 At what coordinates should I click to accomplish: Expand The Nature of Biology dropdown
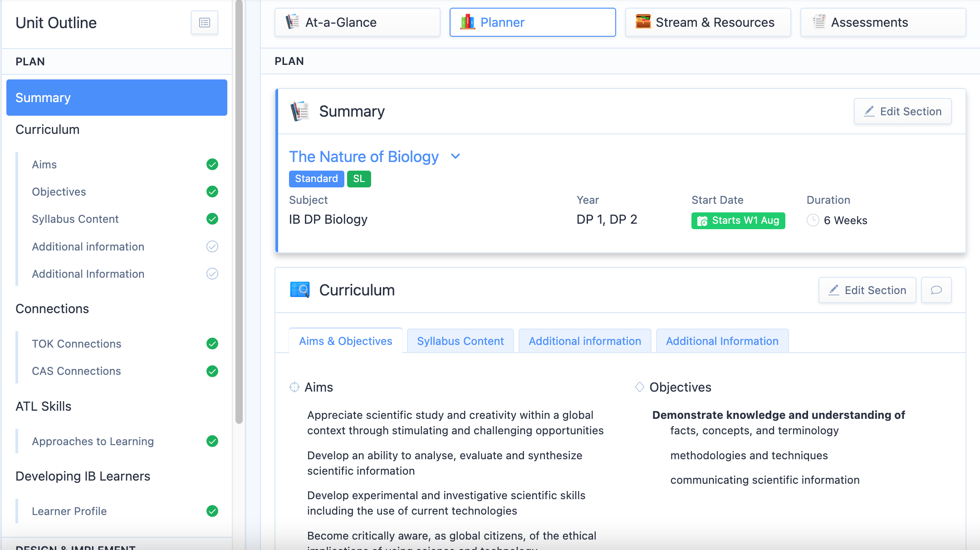tap(456, 156)
